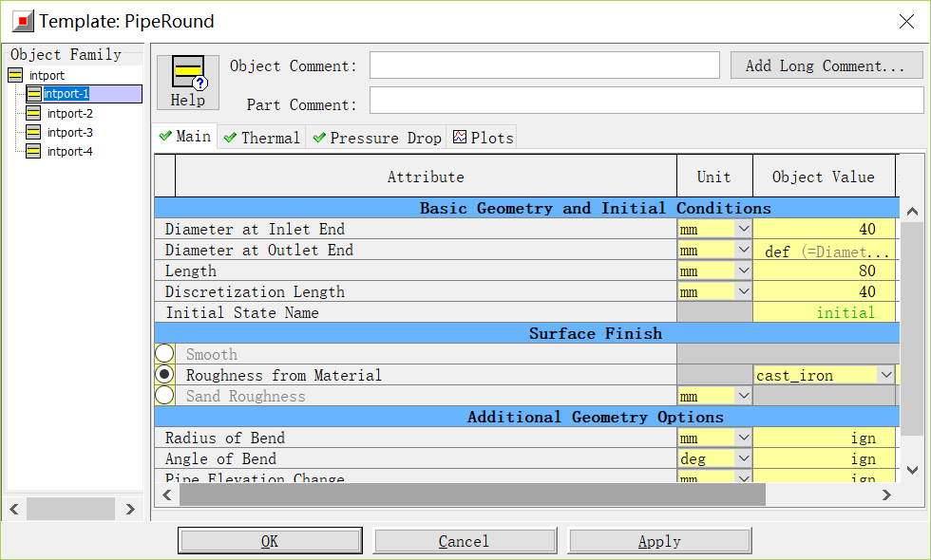The width and height of the screenshot is (931, 560).
Task: Switch to the Main tab
Action: (185, 137)
